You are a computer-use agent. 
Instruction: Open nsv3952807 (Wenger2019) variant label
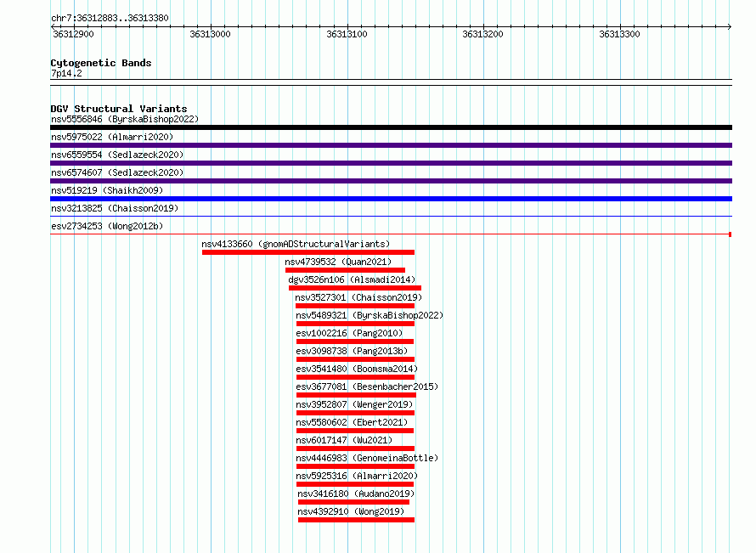(x=354, y=404)
